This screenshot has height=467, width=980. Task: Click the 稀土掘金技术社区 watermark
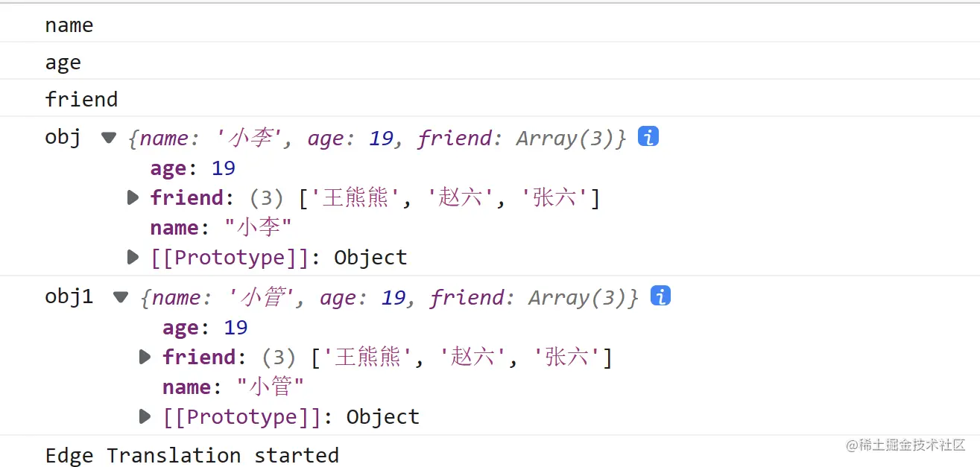[x=905, y=445]
